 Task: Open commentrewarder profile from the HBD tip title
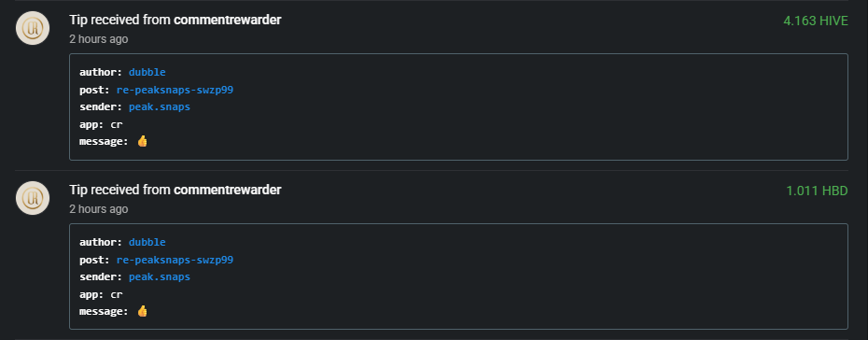pyautogui.click(x=228, y=190)
